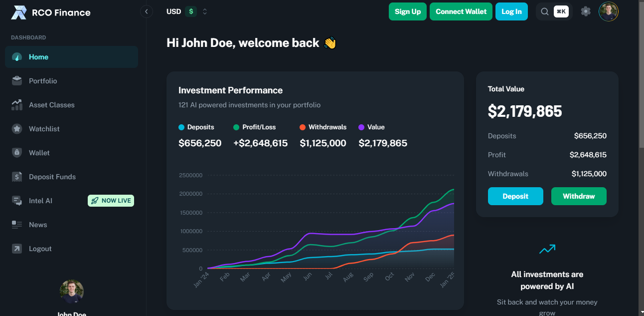Click Logout in the sidebar

click(40, 248)
